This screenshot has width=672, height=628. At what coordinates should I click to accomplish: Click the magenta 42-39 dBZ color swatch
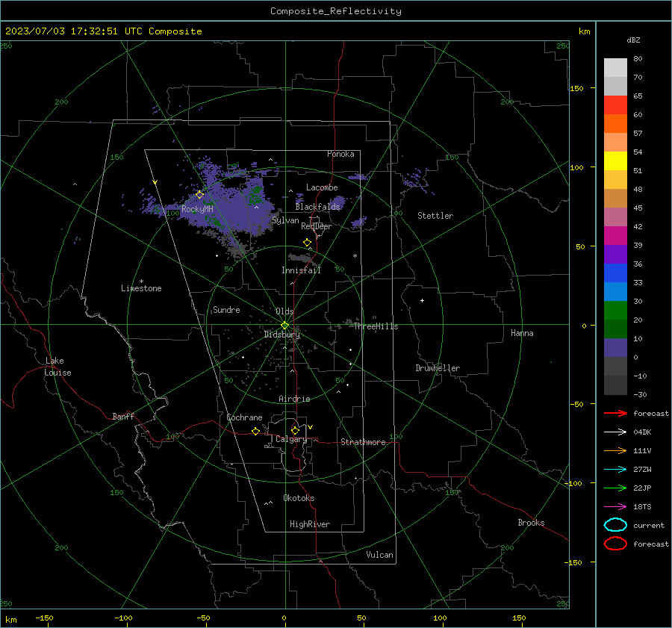[x=615, y=236]
